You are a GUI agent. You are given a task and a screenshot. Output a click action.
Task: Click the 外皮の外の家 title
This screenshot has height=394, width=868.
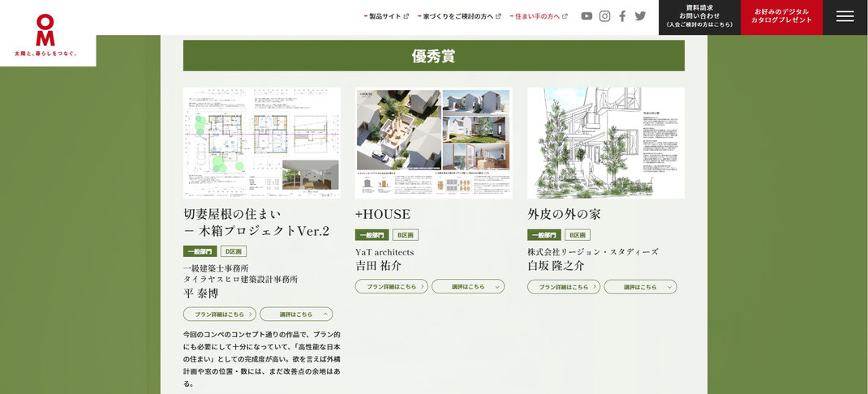(564, 214)
